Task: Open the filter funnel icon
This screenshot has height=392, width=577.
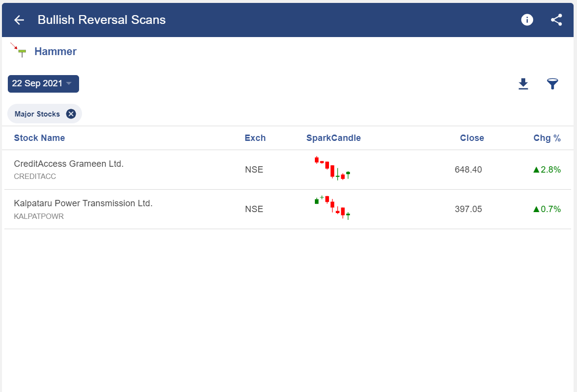Action: 552,84
